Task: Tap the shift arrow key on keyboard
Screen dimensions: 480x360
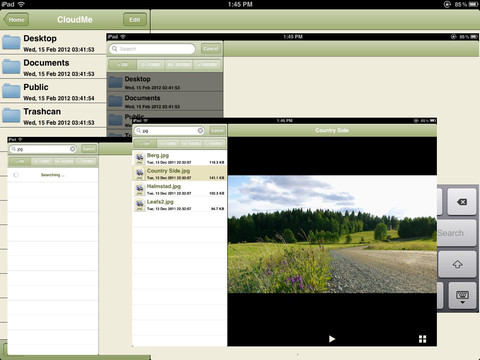Action: click(457, 264)
